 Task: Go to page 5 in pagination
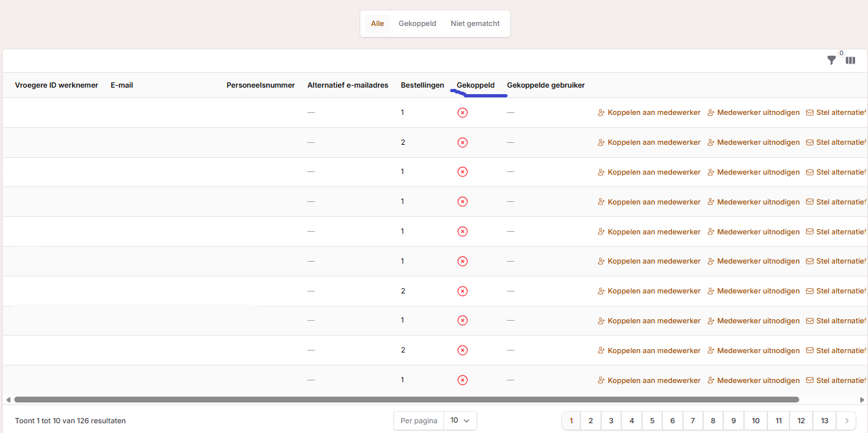click(x=652, y=421)
